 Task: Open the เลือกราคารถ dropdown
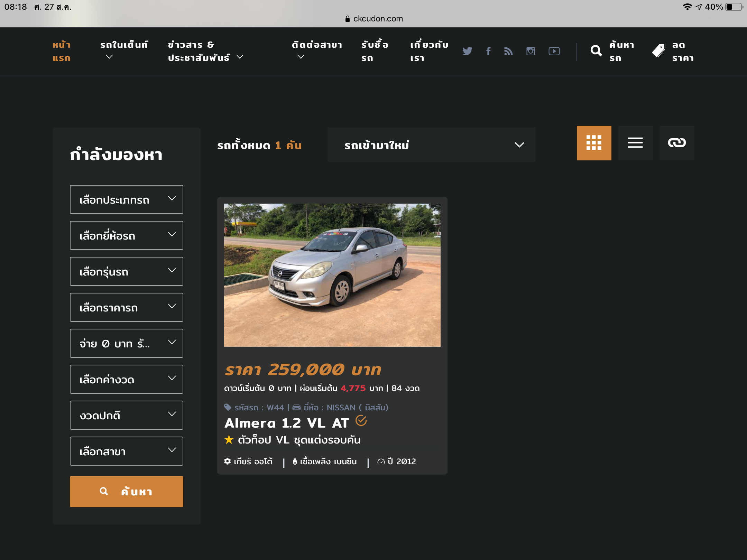pyautogui.click(x=127, y=307)
